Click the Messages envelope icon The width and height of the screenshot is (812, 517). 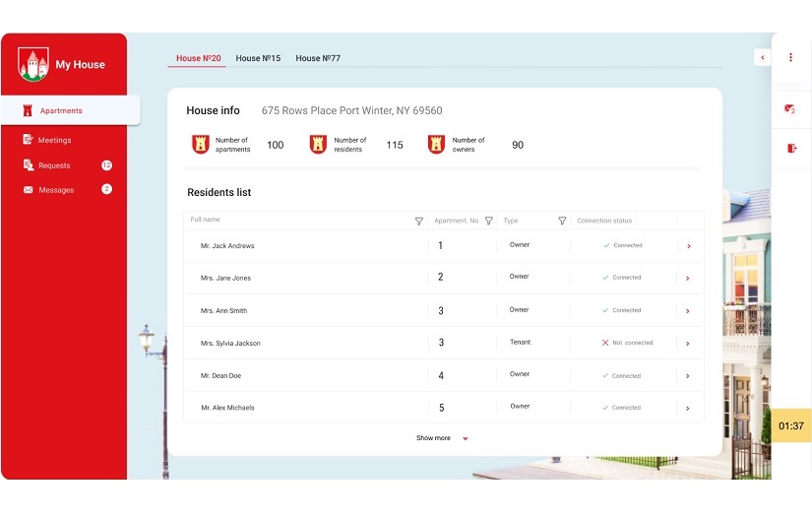coord(28,190)
